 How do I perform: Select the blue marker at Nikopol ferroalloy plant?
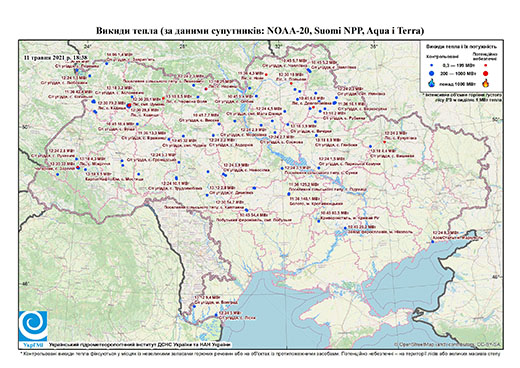345,228
